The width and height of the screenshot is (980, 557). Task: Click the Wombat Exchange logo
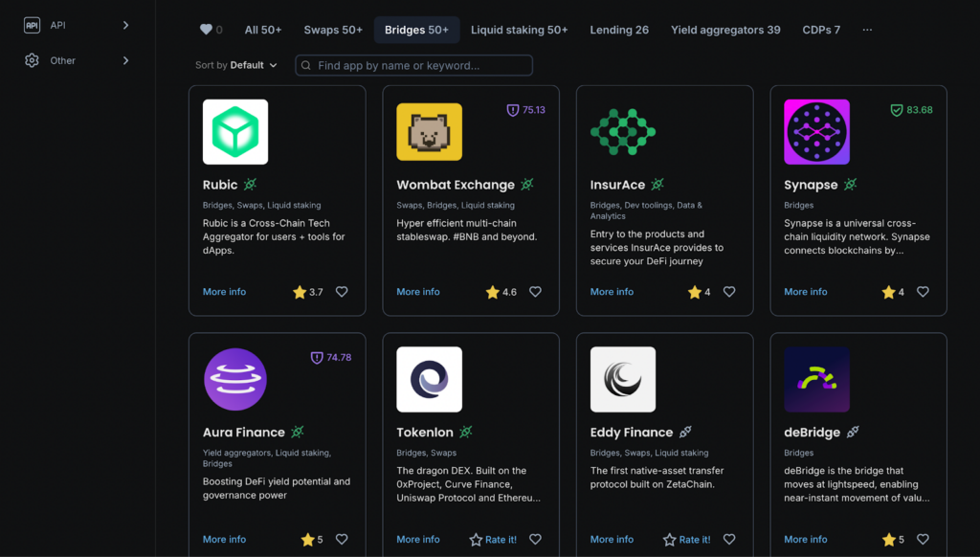429,131
